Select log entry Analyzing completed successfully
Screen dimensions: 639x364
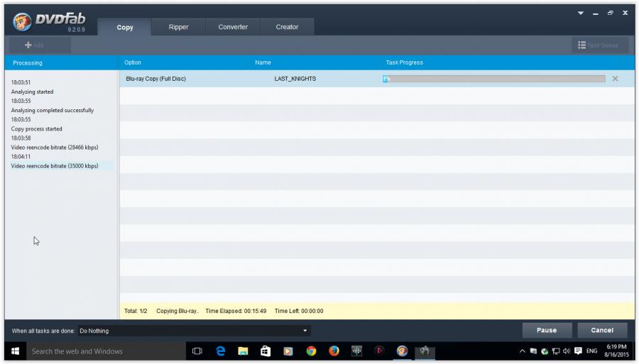[x=52, y=110]
